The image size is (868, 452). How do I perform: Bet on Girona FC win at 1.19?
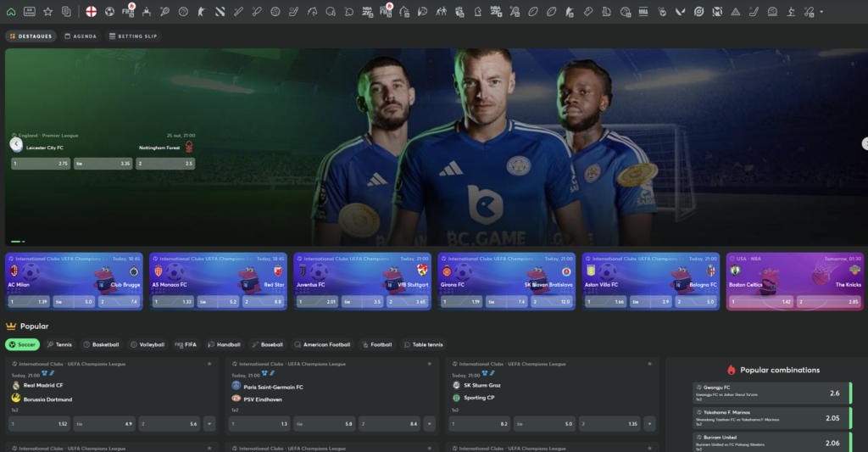(461, 302)
